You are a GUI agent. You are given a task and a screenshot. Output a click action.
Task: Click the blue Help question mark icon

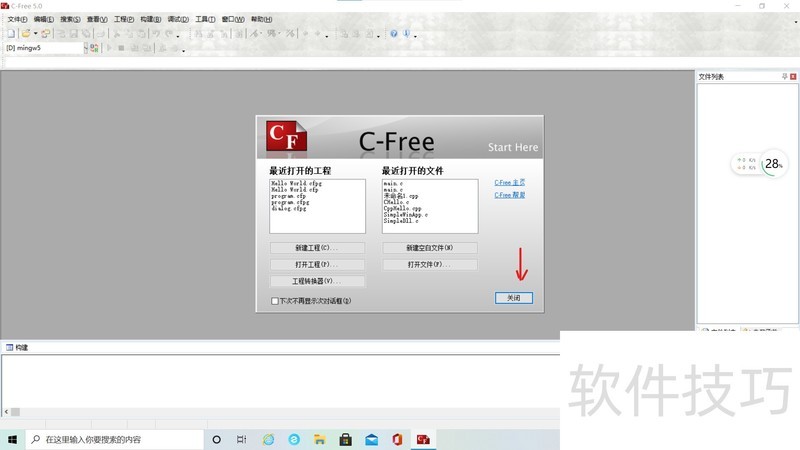(x=394, y=34)
